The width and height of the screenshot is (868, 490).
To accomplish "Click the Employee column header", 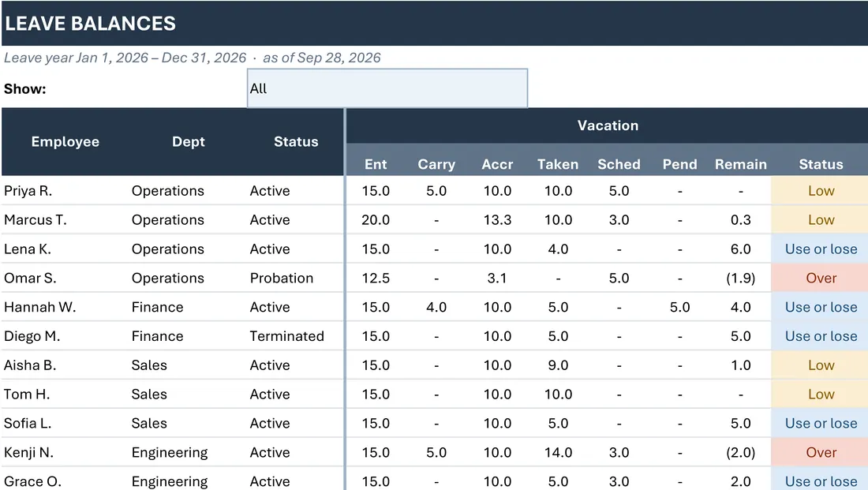I will 65,142.
